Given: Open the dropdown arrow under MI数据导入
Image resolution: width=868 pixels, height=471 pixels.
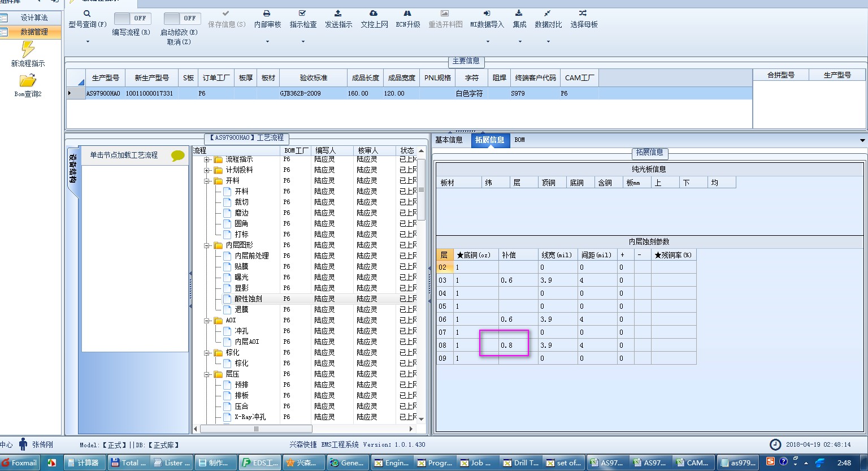Looking at the screenshot, I should [x=487, y=41].
